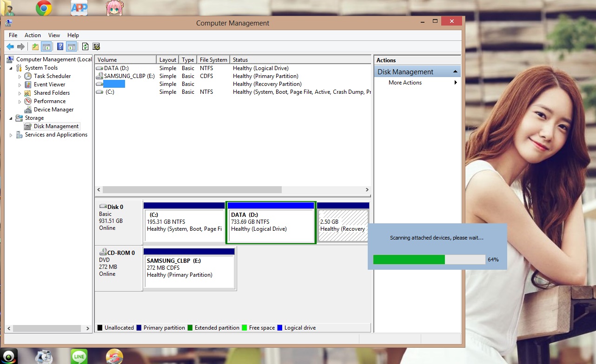Click the CD-ROM 0 disc icon
Image resolution: width=596 pixels, height=364 pixels.
point(103,253)
